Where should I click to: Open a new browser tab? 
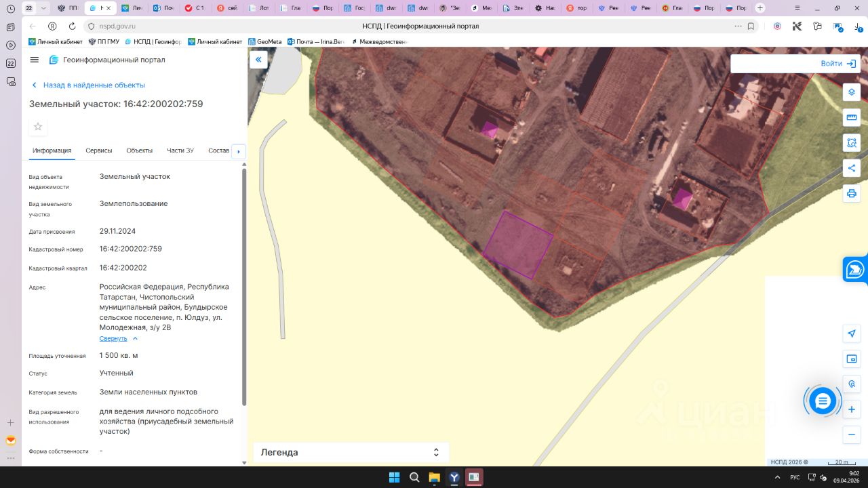coord(760,8)
